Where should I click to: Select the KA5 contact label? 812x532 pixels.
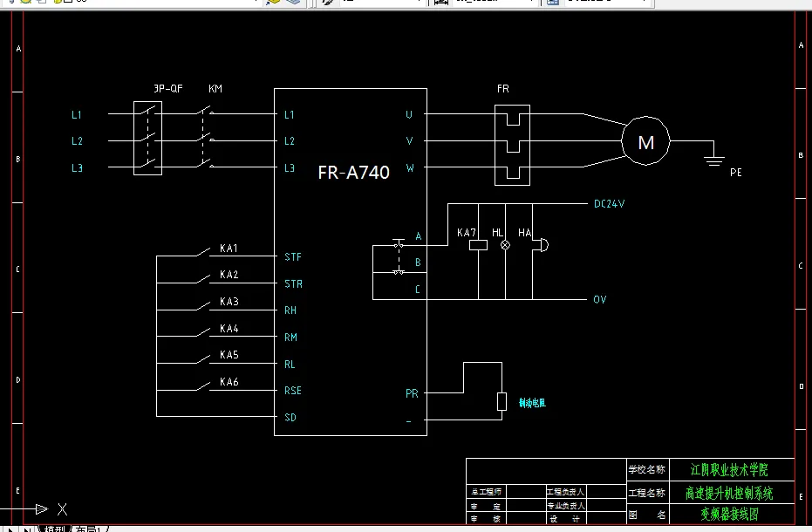(x=229, y=355)
